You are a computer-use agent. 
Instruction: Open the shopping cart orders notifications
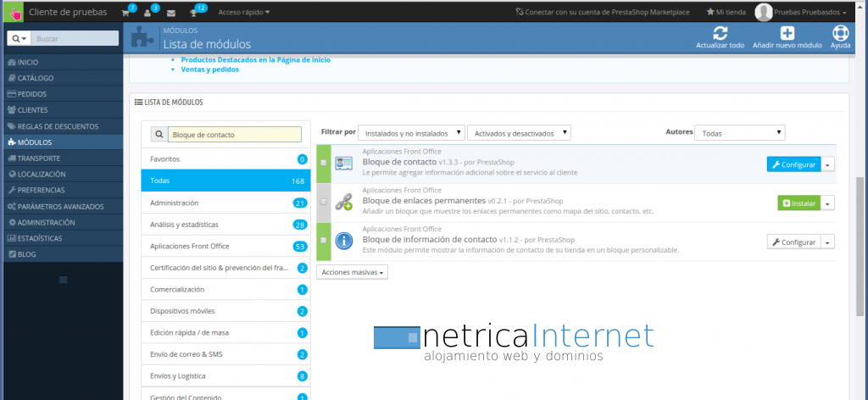click(x=125, y=13)
